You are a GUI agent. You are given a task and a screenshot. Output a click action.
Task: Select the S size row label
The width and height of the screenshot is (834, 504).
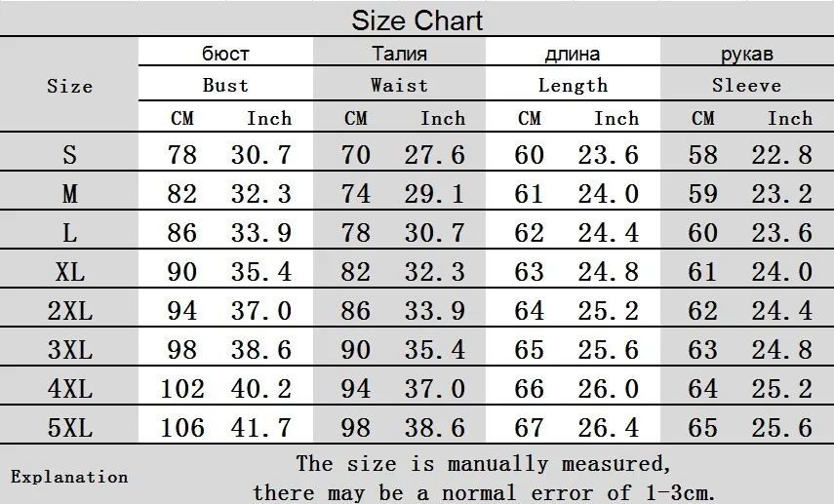(x=69, y=155)
